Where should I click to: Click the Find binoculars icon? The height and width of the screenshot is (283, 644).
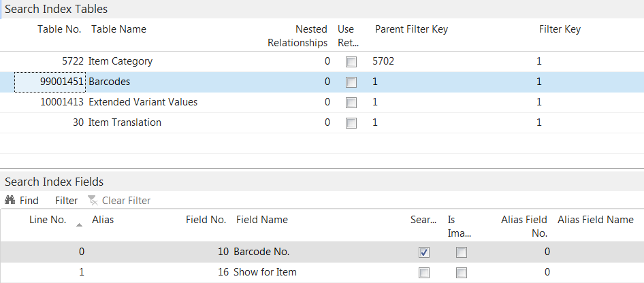pyautogui.click(x=10, y=201)
